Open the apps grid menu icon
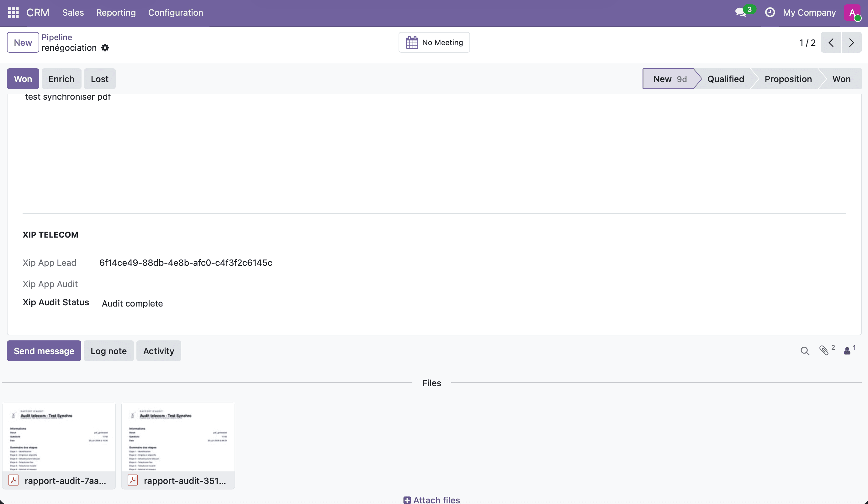Screen dimensions: 868x504 coord(13,13)
